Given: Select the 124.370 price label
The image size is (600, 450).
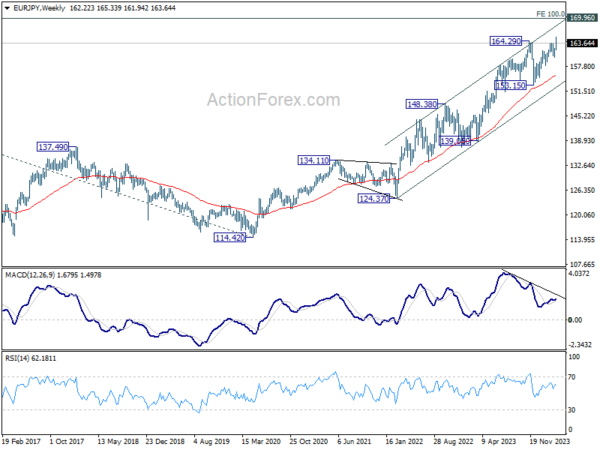Looking at the screenshot, I should (x=374, y=199).
